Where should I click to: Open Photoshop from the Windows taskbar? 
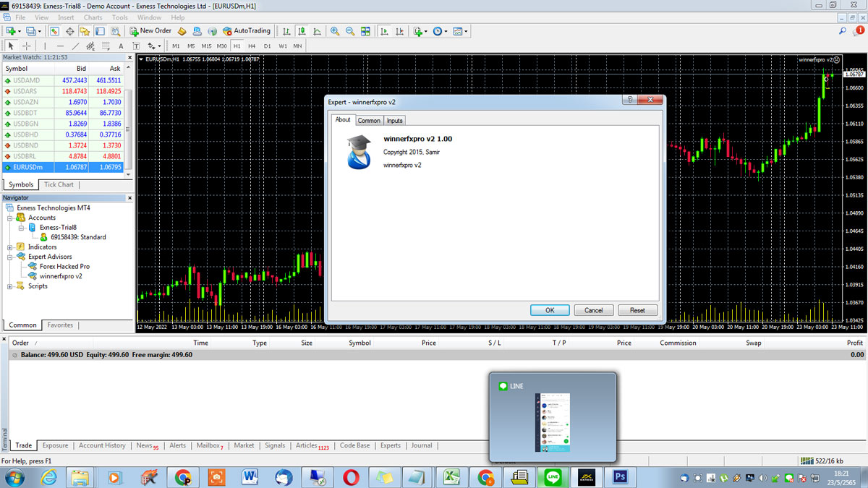click(x=620, y=477)
